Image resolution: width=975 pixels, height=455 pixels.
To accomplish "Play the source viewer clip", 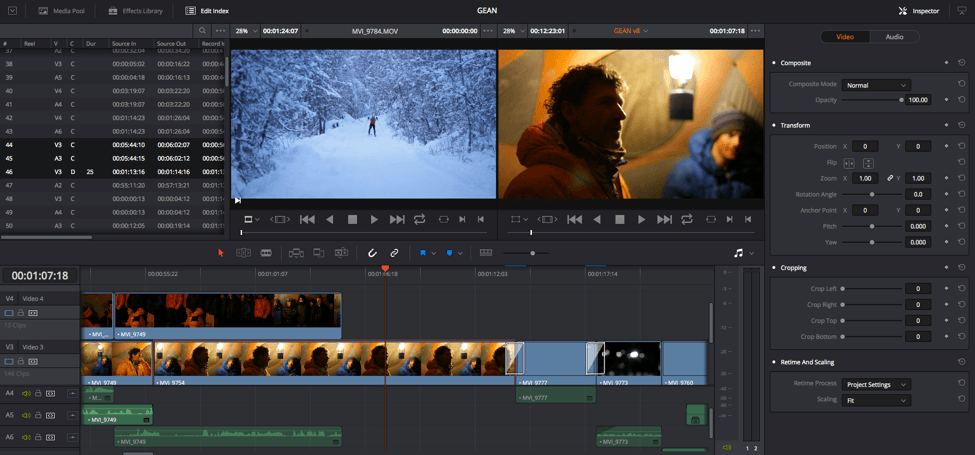I will (374, 219).
